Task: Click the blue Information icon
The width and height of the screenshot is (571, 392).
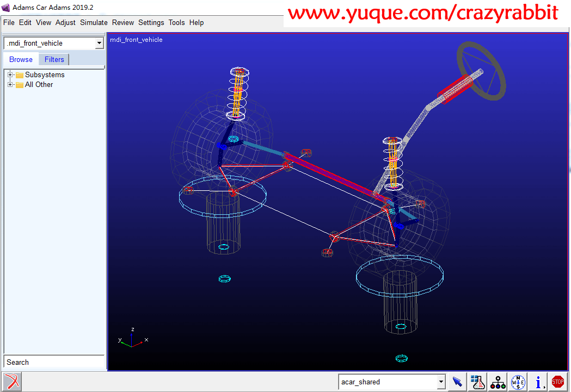Action: click(x=538, y=382)
